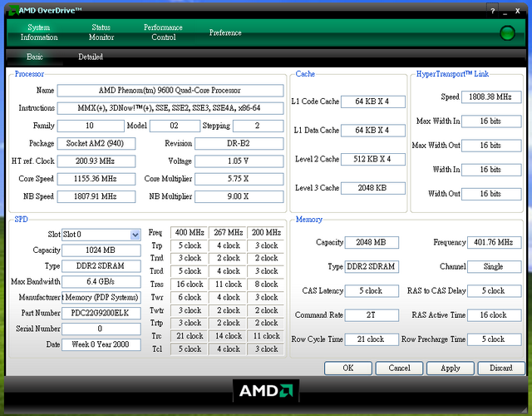Viewport: 532px width, 416px height.
Task: Click the HT ref. Clock value 200.93 MHz
Action: pos(96,161)
